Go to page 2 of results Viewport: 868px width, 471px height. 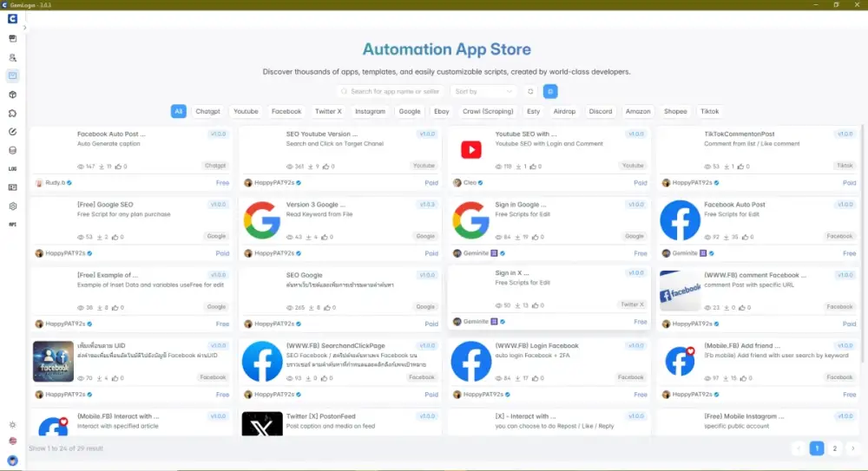[x=834, y=448]
